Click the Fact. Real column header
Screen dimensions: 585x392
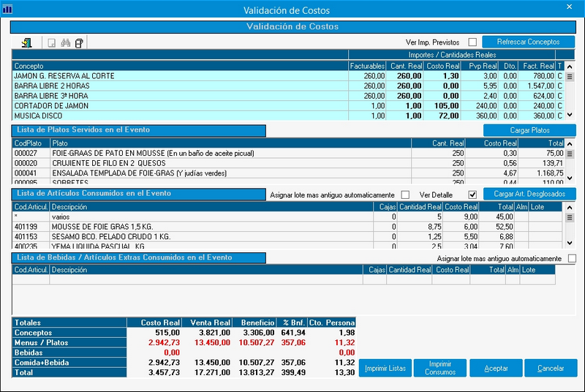click(x=536, y=66)
